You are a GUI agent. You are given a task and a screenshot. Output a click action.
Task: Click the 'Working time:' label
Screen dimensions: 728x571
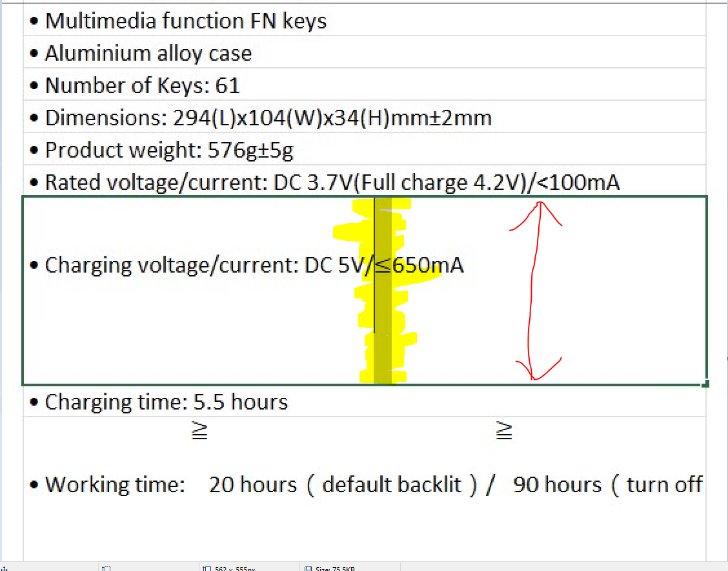(x=115, y=484)
